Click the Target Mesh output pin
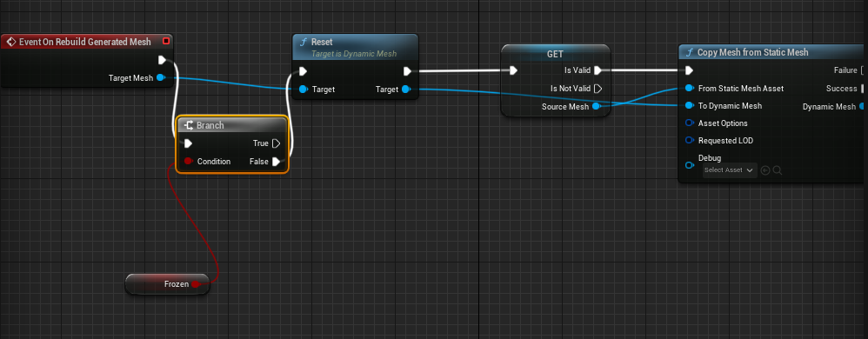Viewport: 868px width, 339px height. pos(161,78)
